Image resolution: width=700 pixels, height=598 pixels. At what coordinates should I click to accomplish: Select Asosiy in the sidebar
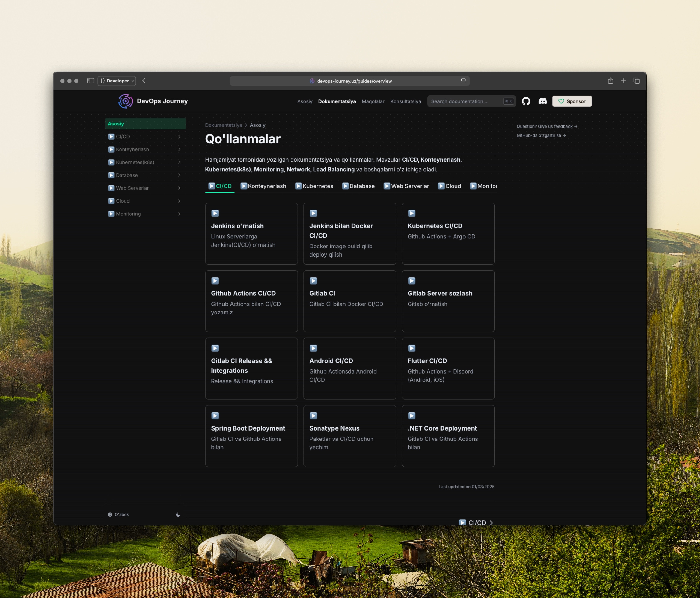pos(146,124)
